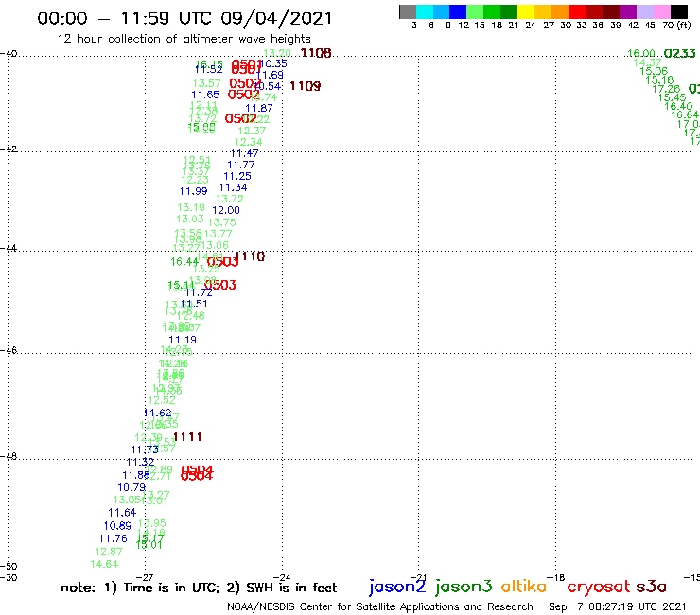Screen dimensions: 700x615
Task: Click the blue value 11.99
Action: point(194,191)
